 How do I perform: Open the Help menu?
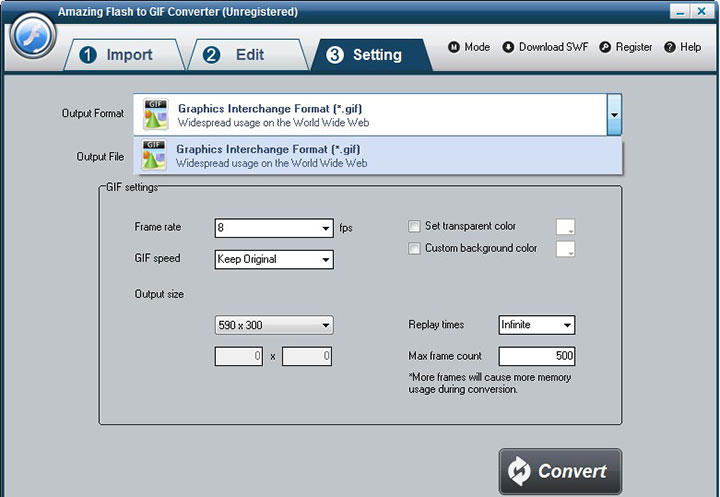(683, 47)
